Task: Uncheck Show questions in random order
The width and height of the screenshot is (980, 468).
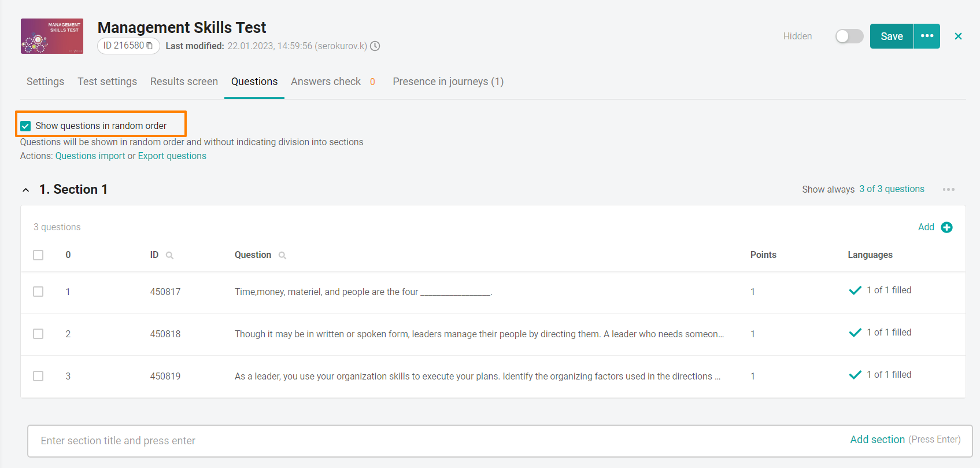Action: (x=25, y=126)
